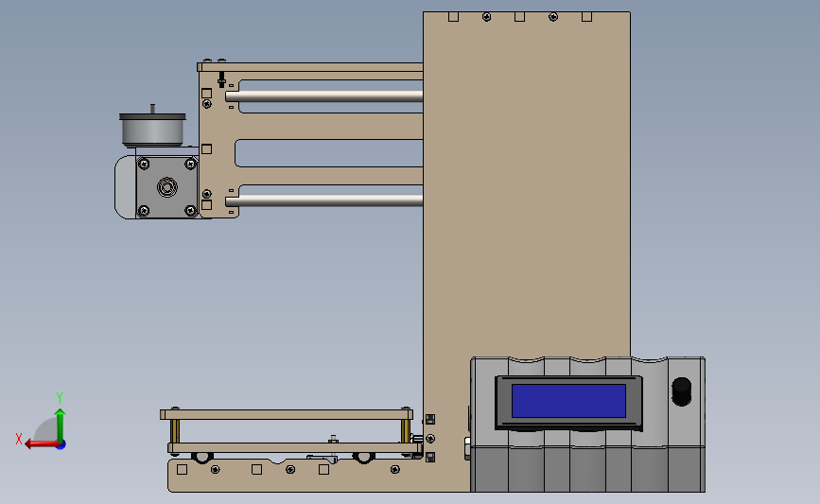Pick the right brass standoff under the print bed

coord(406,431)
